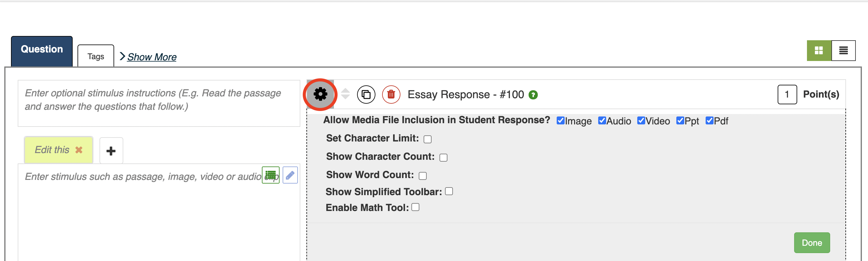
Task: Click the green Done button
Action: 812,242
